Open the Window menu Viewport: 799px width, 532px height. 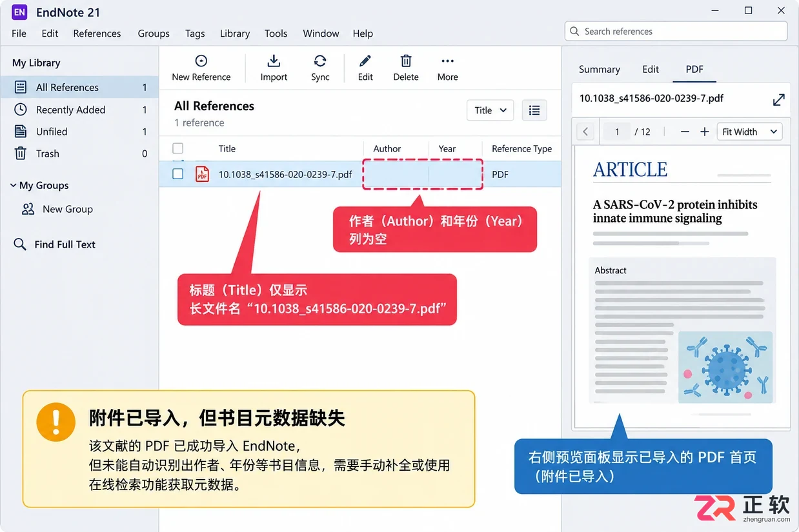point(321,34)
